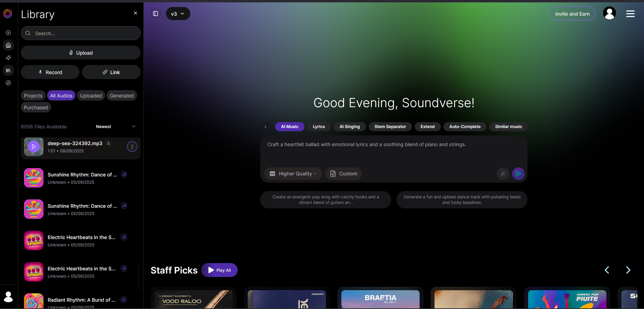Show next Staff Picks with right arrow
The image size is (644, 309).
[x=628, y=270]
